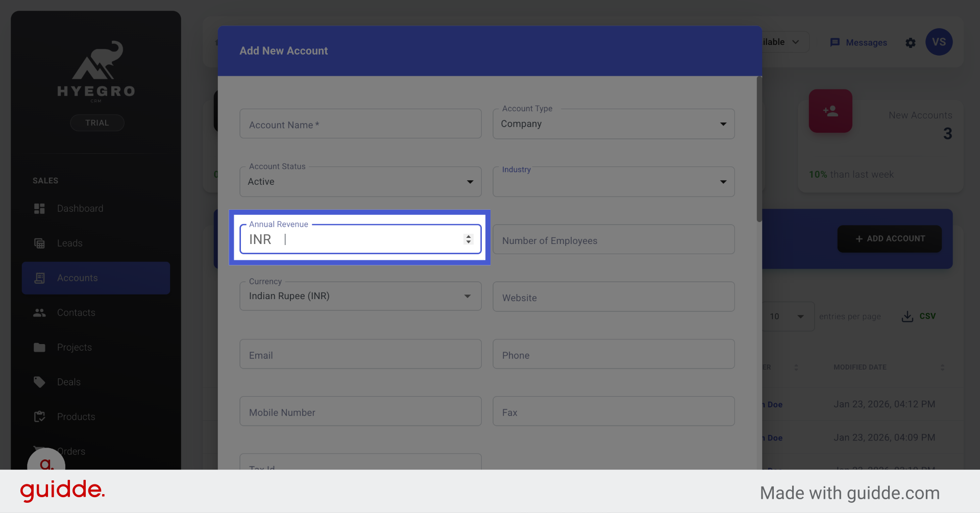Open the Orders section from the sidebar
Viewport: 980px width, 513px height.
coord(71,451)
